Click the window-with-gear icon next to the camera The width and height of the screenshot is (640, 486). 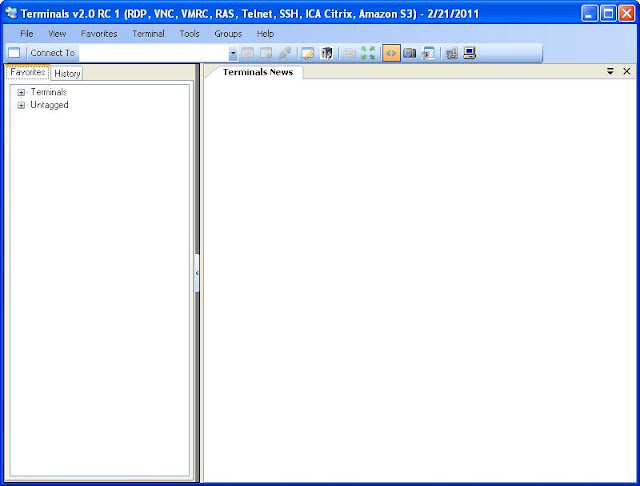(428, 53)
